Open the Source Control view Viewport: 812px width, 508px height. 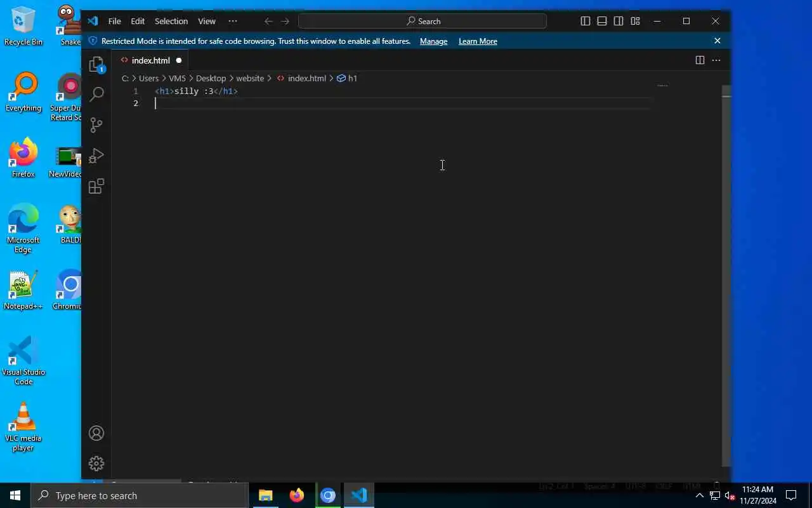pyautogui.click(x=96, y=124)
